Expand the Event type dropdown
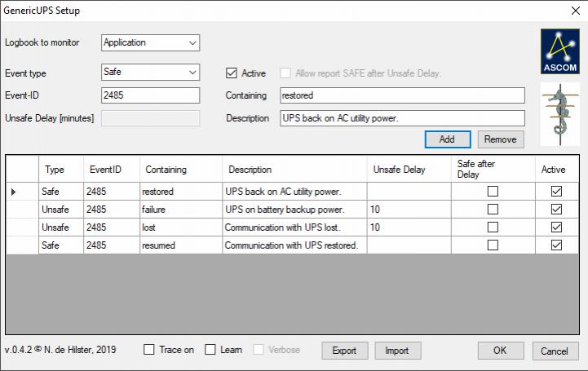Viewport: 588px width, 371px height. (151, 73)
